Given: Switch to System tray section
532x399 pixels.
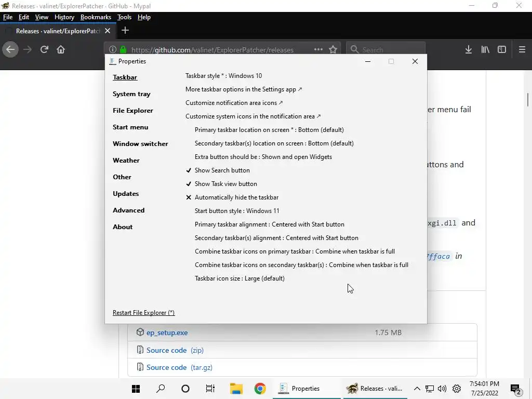Looking at the screenshot, I should pyautogui.click(x=131, y=94).
